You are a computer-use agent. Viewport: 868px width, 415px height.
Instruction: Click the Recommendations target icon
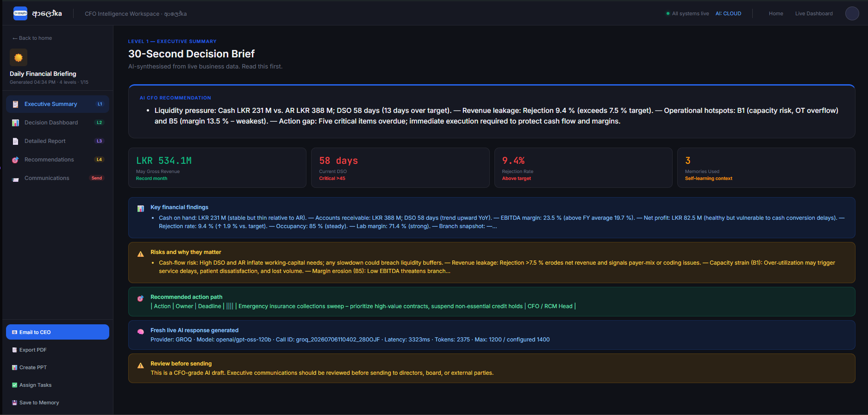coord(15,160)
